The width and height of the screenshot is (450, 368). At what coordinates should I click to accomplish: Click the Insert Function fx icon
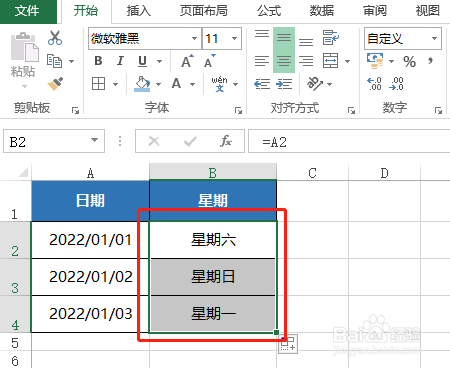coord(226,141)
